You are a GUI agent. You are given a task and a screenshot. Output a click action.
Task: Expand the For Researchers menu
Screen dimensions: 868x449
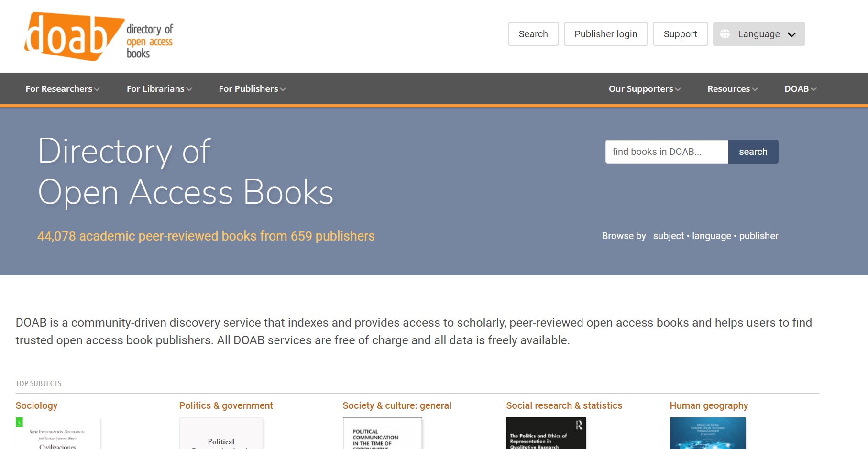[63, 89]
